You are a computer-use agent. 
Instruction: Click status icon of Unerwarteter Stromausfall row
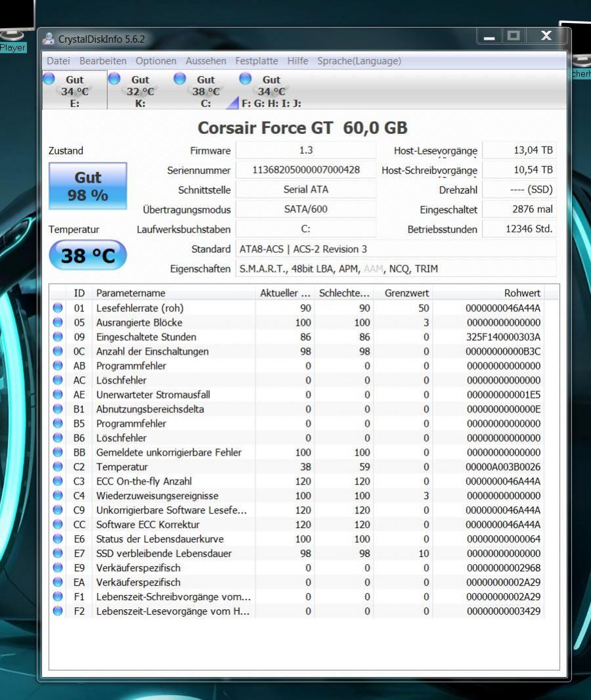(58, 394)
